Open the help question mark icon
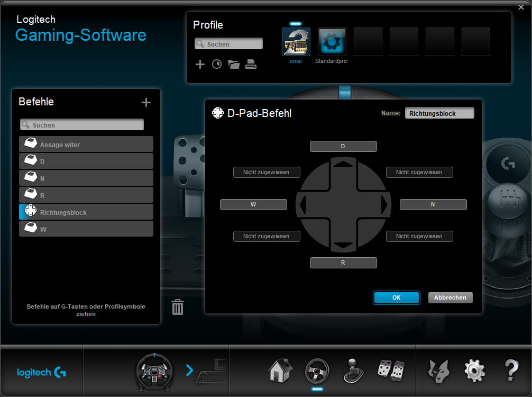Image resolution: width=532 pixels, height=397 pixels. (511, 371)
